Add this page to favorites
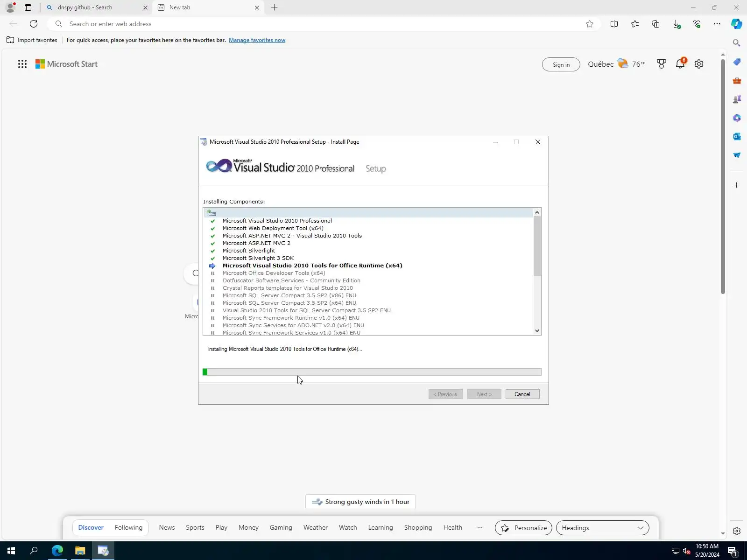 pos(590,24)
